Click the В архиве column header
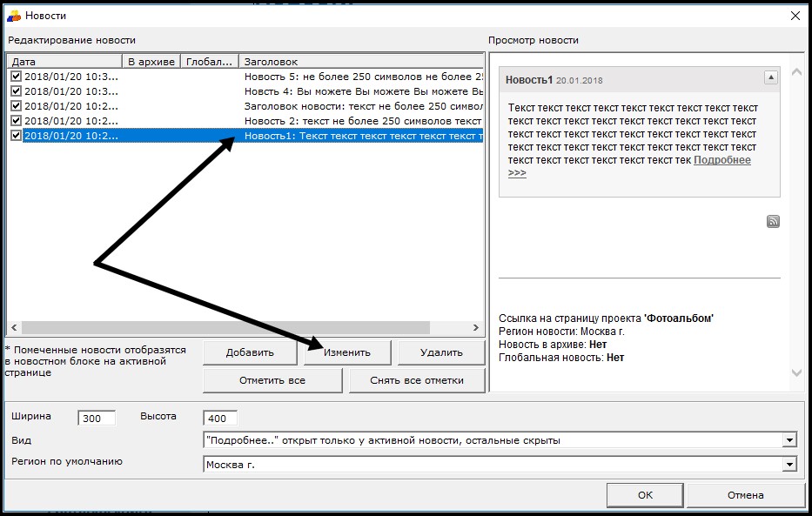The image size is (812, 516). pos(151,62)
